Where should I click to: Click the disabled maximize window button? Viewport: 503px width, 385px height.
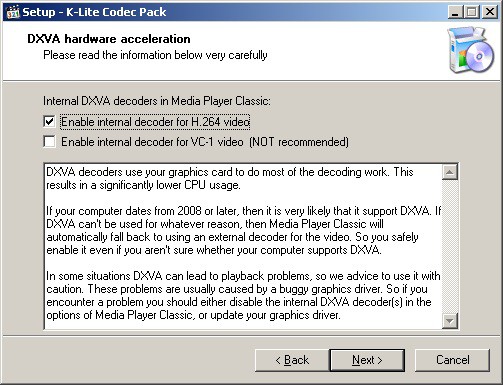472,12
